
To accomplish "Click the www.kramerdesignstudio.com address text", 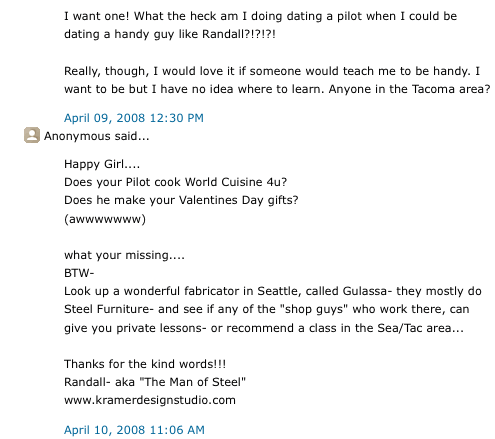I will [x=150, y=400].
